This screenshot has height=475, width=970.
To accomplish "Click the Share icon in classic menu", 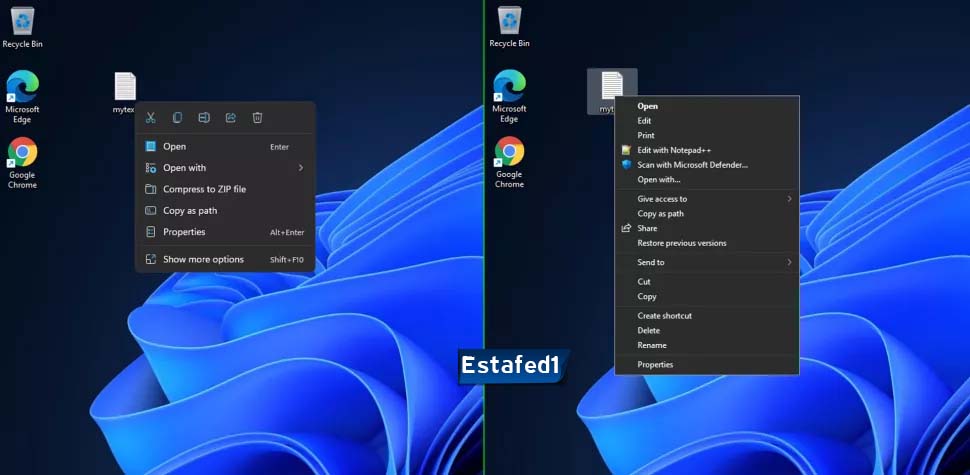I will [626, 228].
